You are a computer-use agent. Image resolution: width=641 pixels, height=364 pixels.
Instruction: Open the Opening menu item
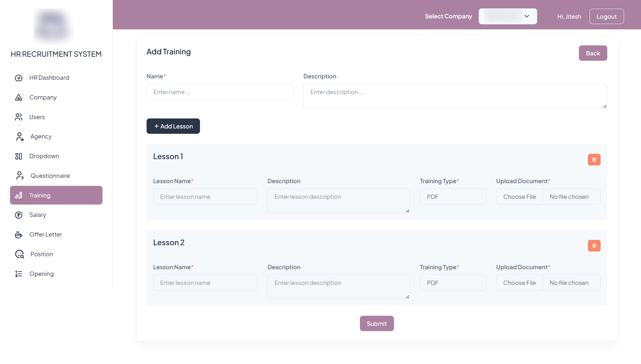click(56, 274)
